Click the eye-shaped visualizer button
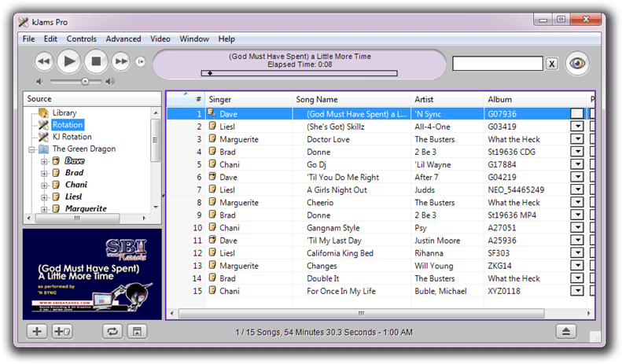 (x=578, y=63)
